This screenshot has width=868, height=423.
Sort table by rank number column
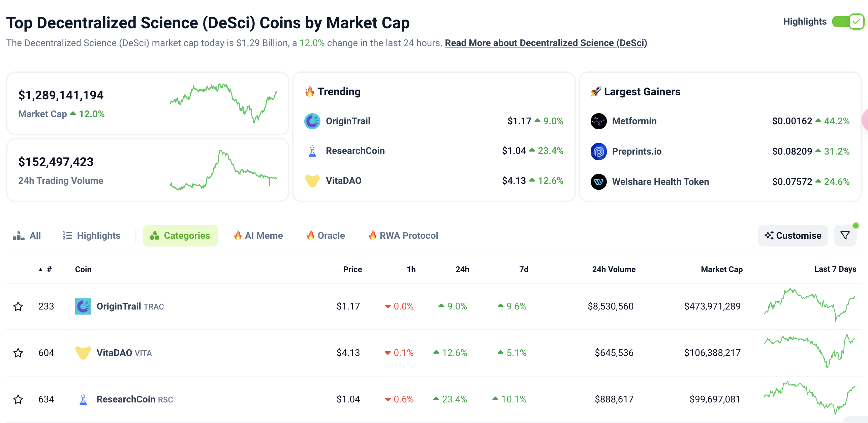(x=49, y=269)
